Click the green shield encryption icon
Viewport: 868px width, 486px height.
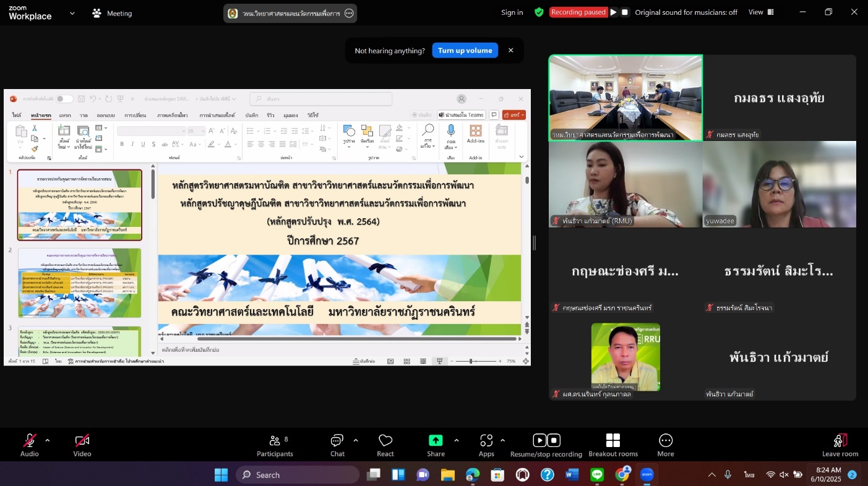click(539, 12)
